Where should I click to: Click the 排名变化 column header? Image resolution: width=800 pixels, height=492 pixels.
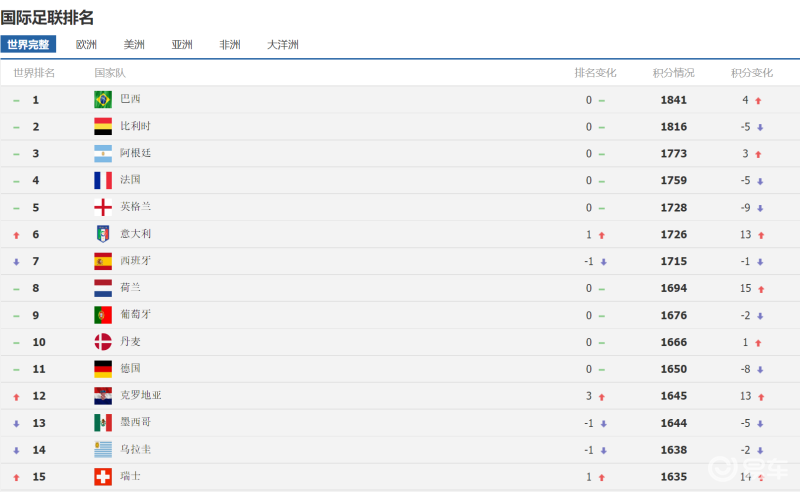(595, 73)
